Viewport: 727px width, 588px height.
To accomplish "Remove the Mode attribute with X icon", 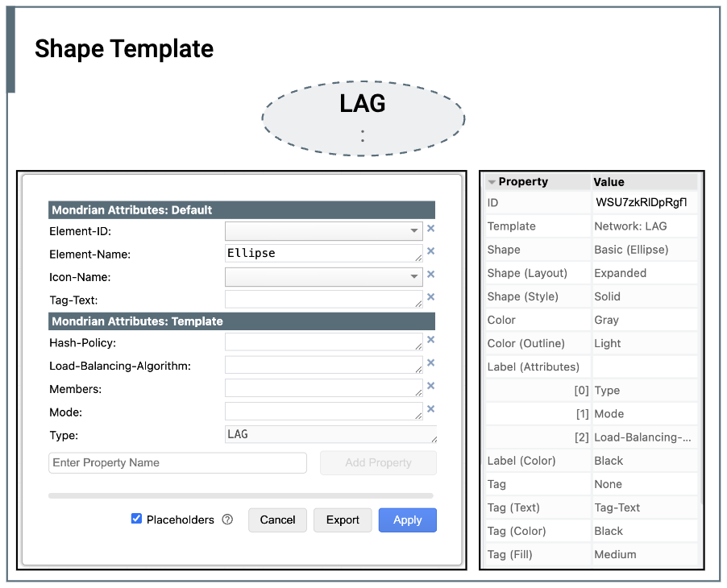I will click(430, 409).
